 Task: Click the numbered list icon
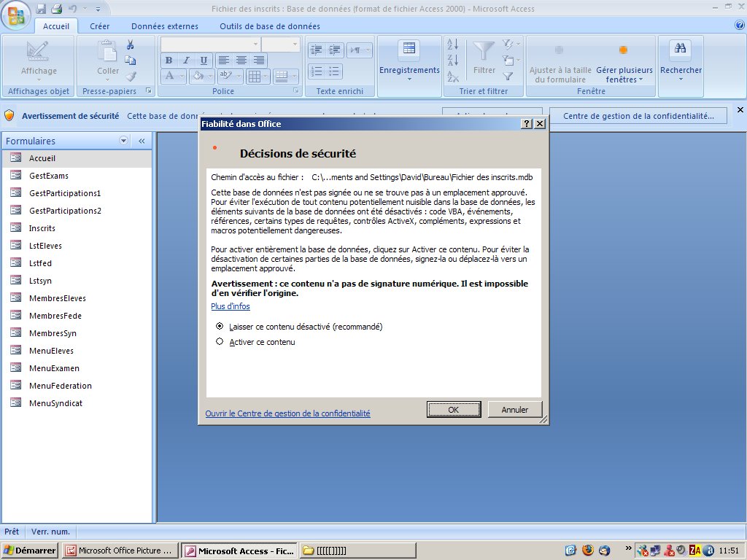[317, 71]
